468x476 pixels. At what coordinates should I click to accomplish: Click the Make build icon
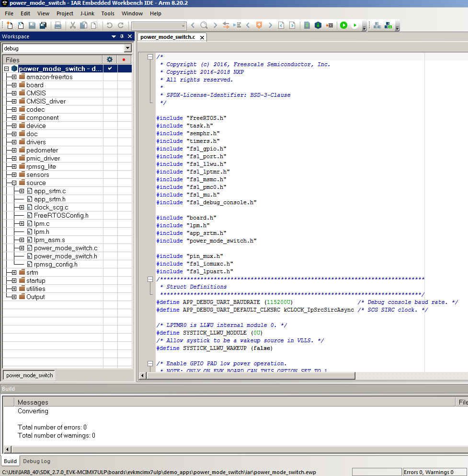(x=318, y=25)
